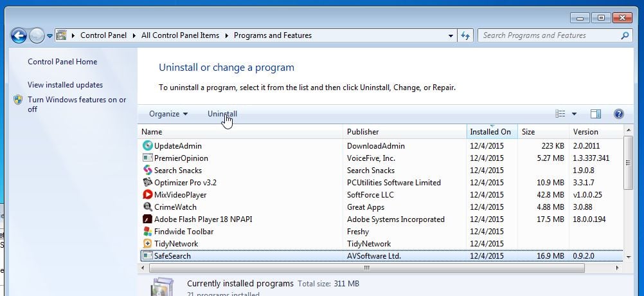Click the horizontal scrollbar thumb
This screenshot has height=296, width=644.
coord(367,268)
